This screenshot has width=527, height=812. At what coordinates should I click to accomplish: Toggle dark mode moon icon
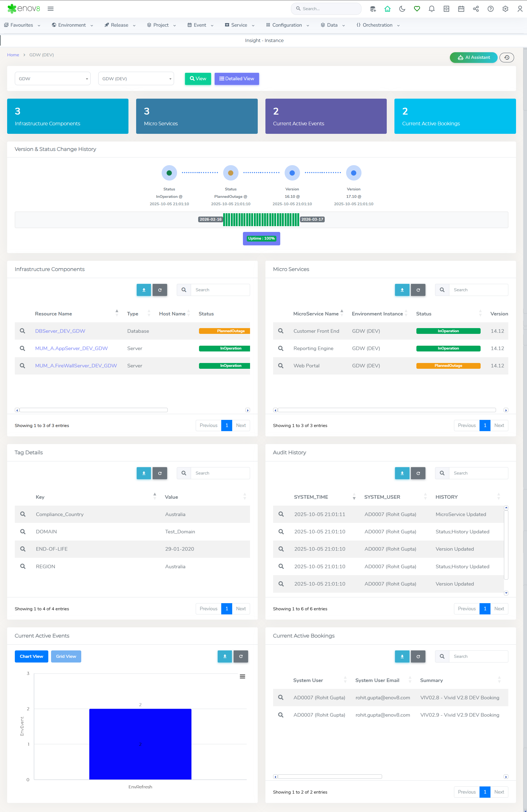click(402, 9)
